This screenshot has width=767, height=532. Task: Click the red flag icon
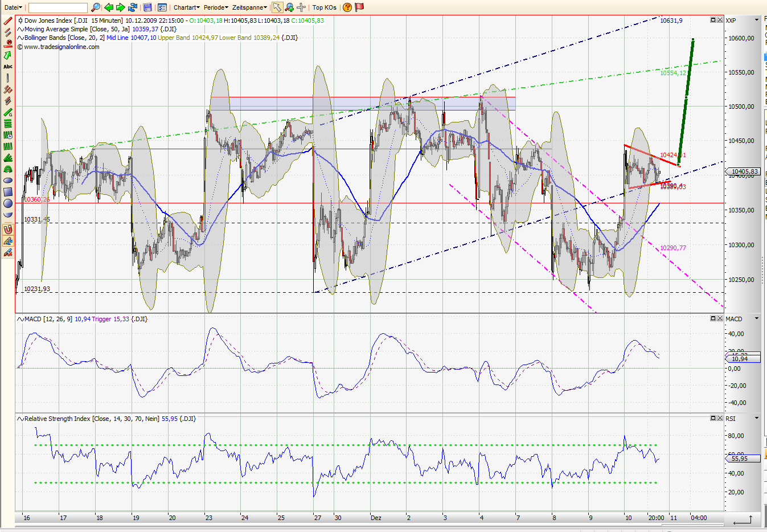(359, 7)
